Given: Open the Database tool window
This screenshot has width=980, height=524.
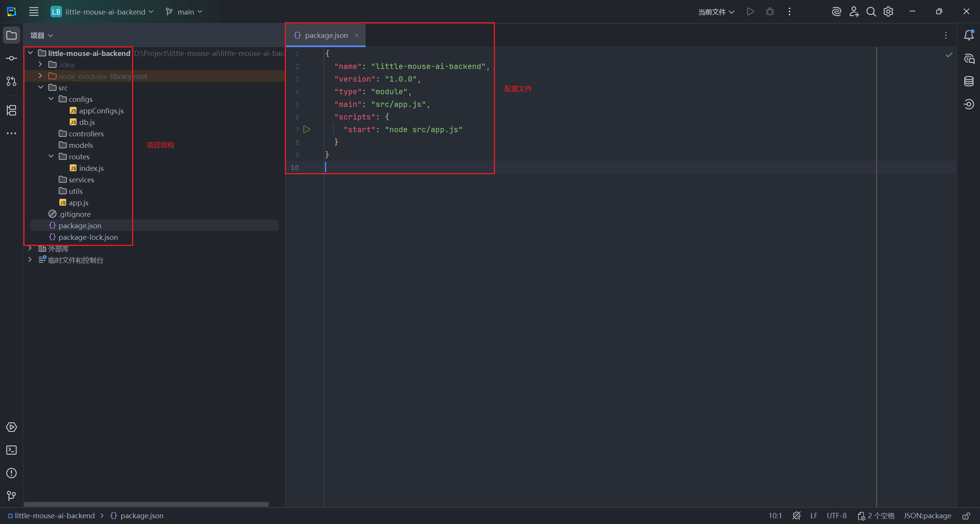Looking at the screenshot, I should pyautogui.click(x=969, y=81).
